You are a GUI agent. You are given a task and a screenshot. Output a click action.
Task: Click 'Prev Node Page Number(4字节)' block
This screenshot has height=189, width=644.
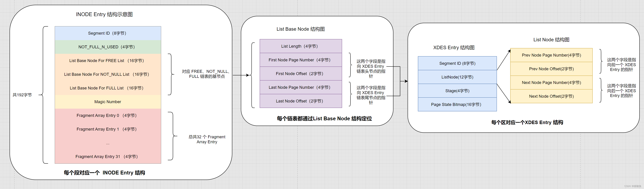click(x=551, y=55)
